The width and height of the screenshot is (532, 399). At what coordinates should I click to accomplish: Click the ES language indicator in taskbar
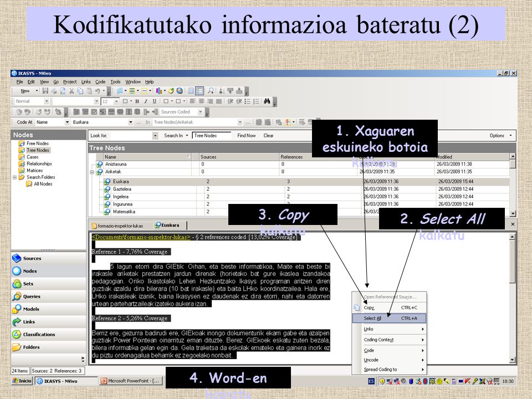coord(371,381)
